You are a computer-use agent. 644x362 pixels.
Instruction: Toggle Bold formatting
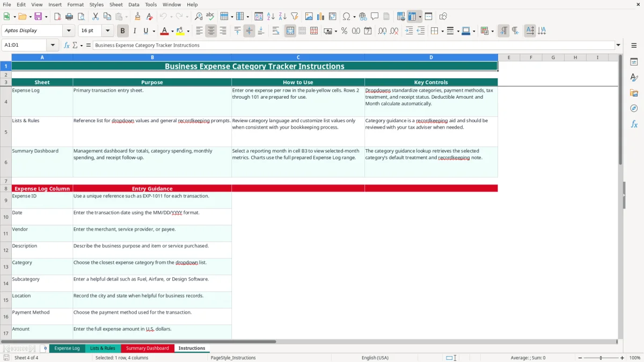point(122,31)
